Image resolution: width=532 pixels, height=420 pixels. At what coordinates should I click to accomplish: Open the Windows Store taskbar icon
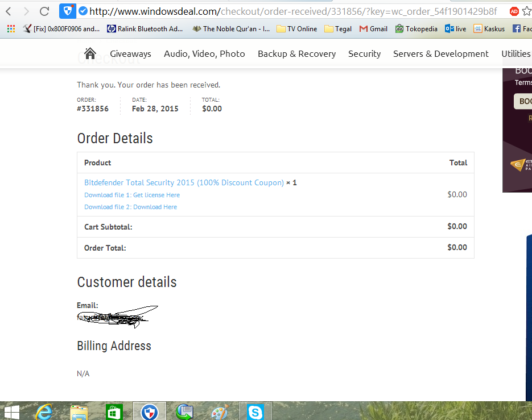114,411
